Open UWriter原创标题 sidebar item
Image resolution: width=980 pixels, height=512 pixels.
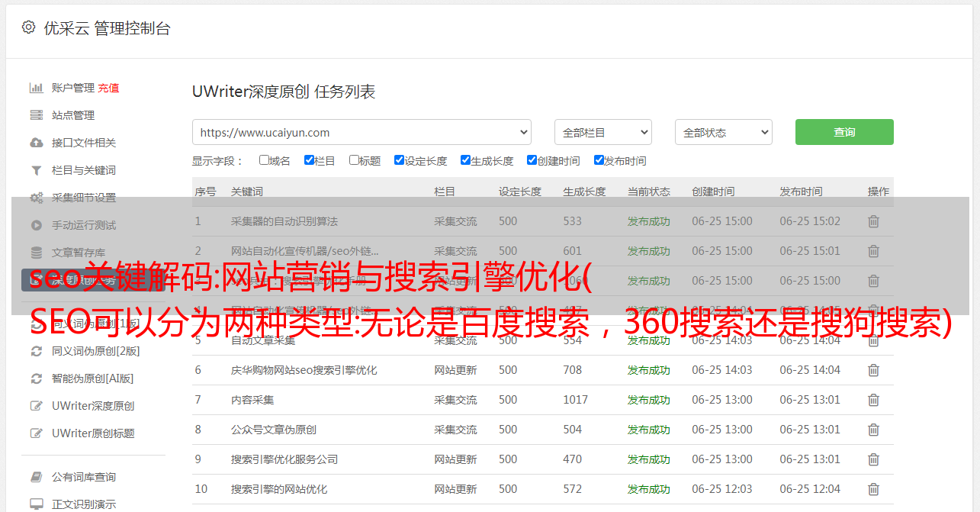(93, 433)
